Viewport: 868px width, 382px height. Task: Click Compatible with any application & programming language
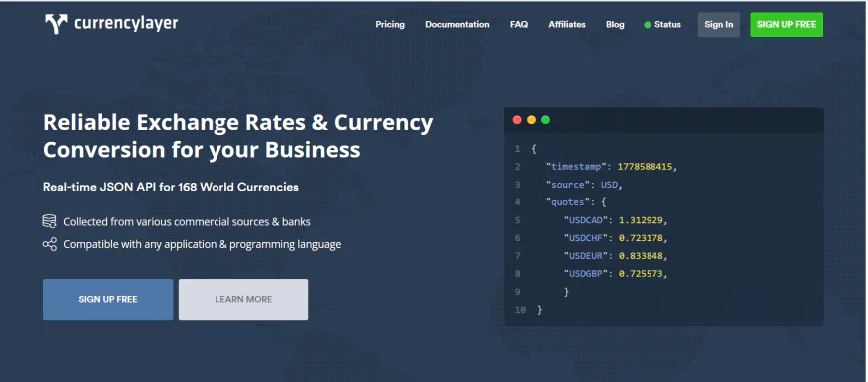click(x=203, y=244)
